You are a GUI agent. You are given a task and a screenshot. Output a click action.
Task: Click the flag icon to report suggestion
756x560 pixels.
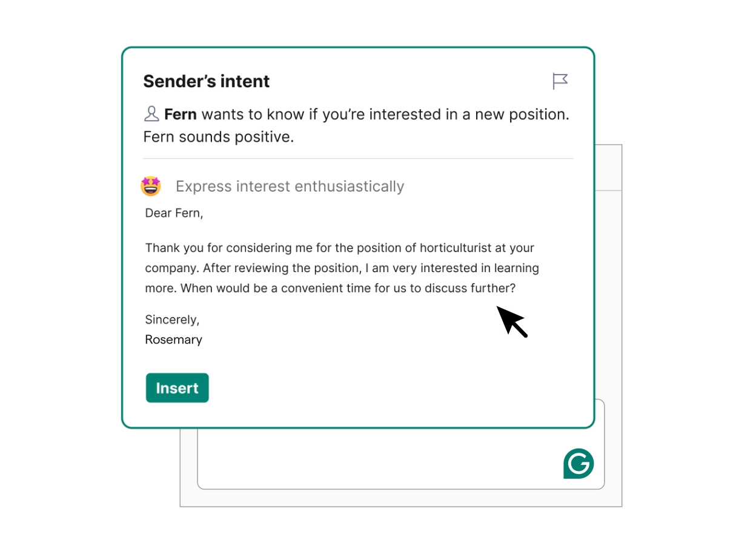[560, 81]
